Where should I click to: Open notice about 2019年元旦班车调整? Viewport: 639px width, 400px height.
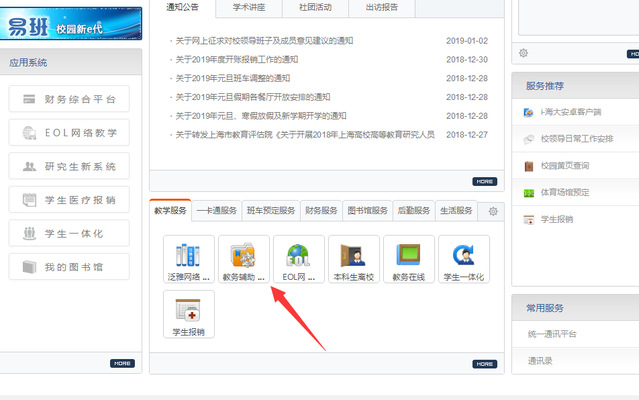click(x=232, y=78)
